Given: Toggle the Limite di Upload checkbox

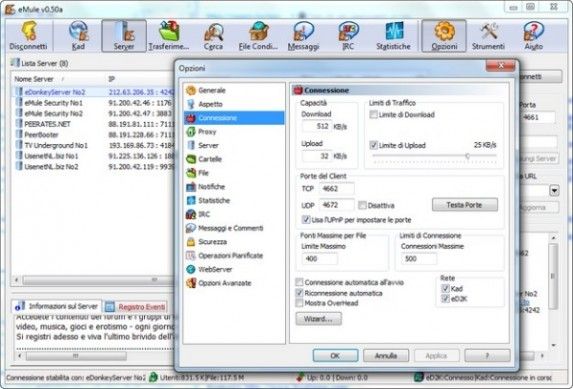Looking at the screenshot, I should 373,145.
